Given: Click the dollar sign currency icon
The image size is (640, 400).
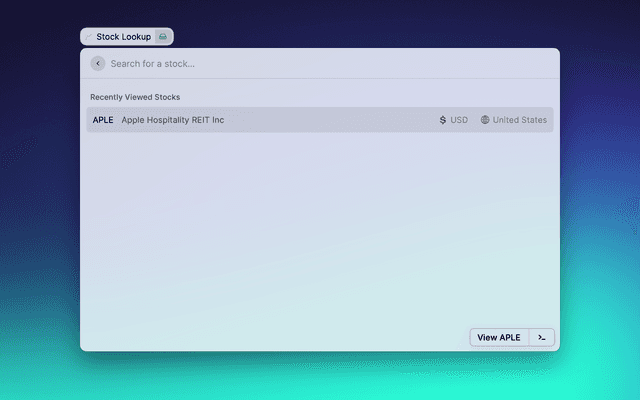Looking at the screenshot, I should [443, 120].
